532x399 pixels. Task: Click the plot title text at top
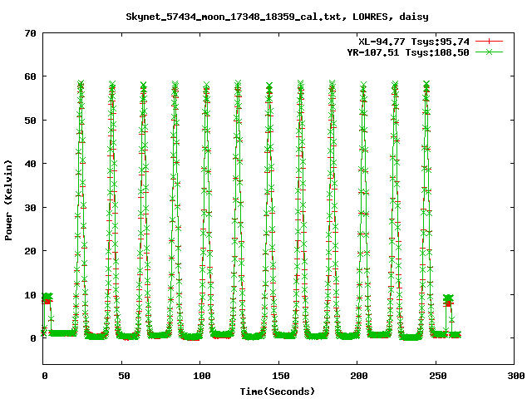pyautogui.click(x=277, y=16)
